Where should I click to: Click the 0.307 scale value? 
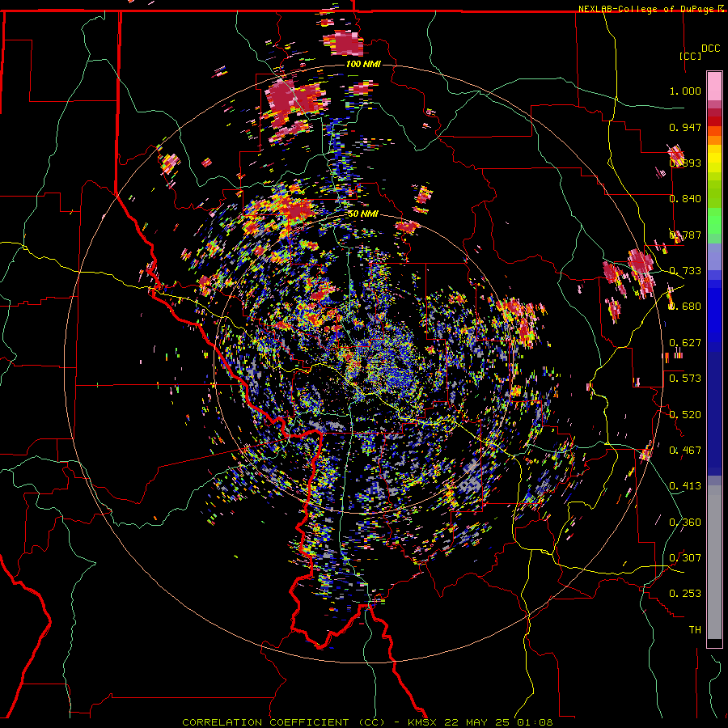click(x=685, y=558)
